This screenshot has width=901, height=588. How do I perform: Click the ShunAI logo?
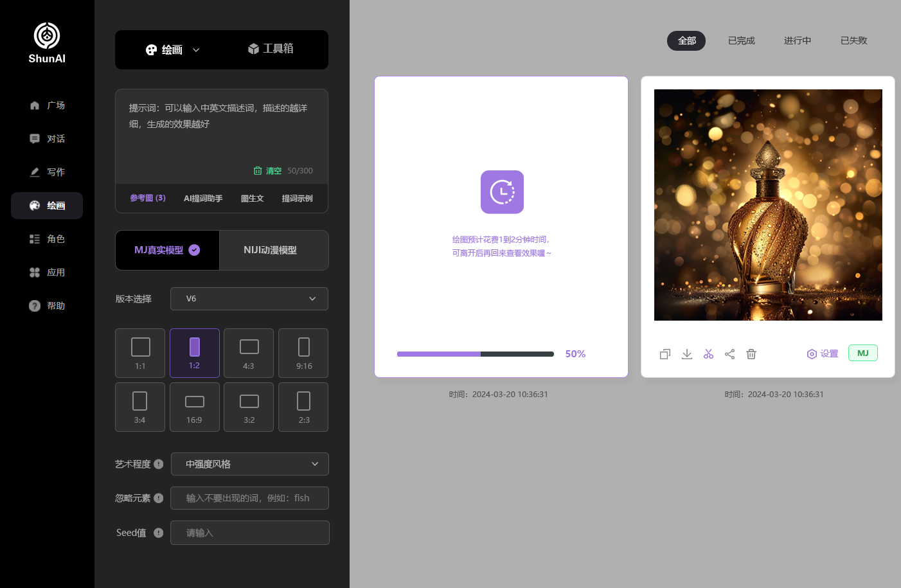tap(47, 43)
